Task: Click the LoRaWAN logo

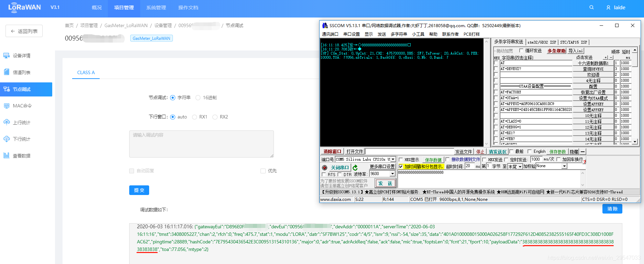Action: (x=24, y=8)
